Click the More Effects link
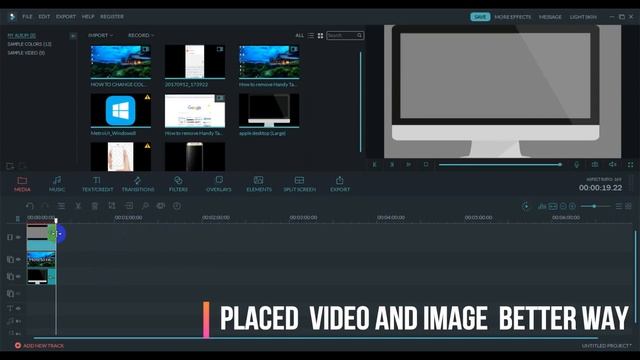The height and width of the screenshot is (360, 640). pyautogui.click(x=513, y=17)
